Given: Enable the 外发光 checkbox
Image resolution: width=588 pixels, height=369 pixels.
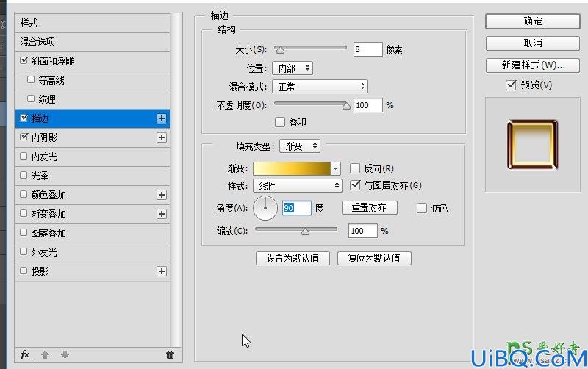Looking at the screenshot, I should [x=24, y=251].
